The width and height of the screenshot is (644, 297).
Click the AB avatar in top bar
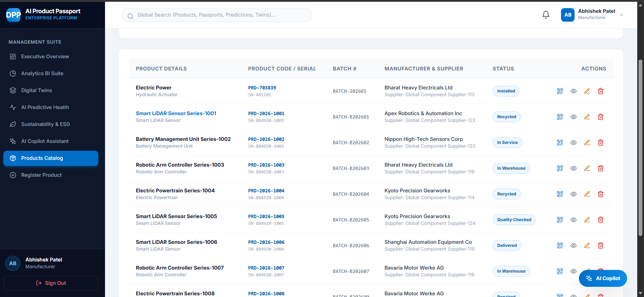click(568, 15)
